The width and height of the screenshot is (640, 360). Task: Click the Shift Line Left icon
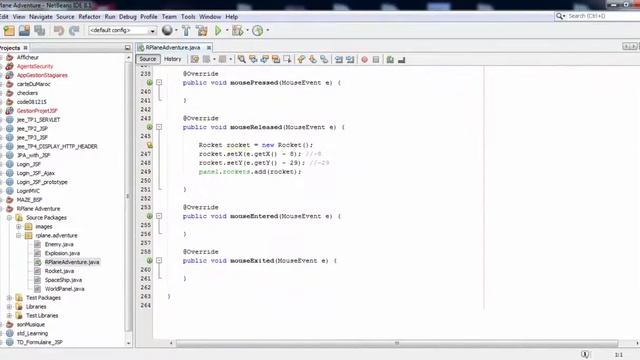pos(339,60)
